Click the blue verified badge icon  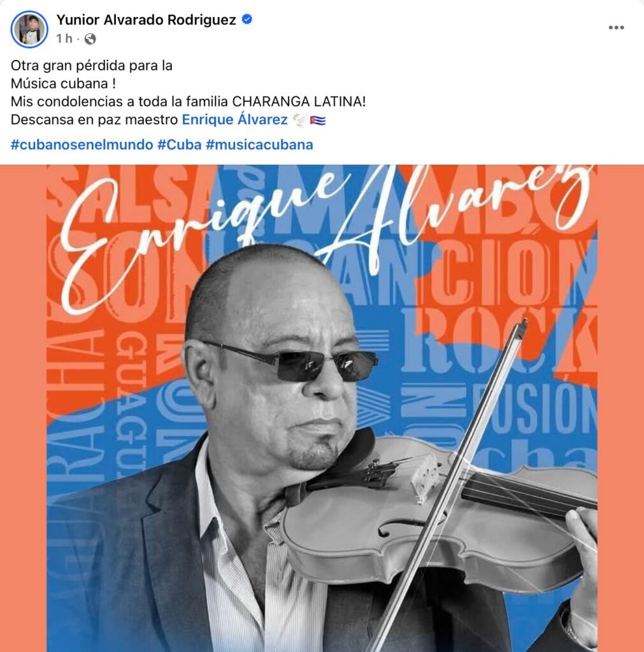point(247,19)
